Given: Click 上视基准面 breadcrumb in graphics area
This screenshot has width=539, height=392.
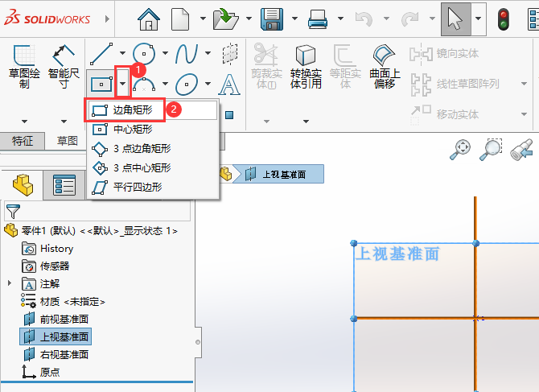Looking at the screenshot, I should (279, 175).
